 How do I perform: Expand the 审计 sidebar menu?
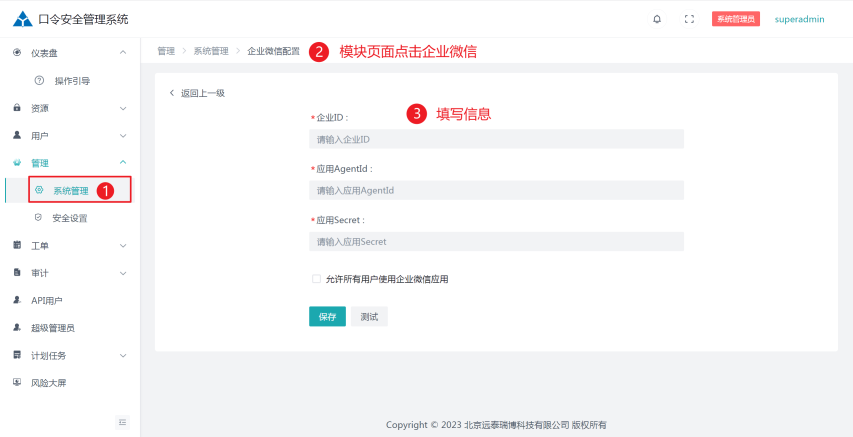click(68, 272)
